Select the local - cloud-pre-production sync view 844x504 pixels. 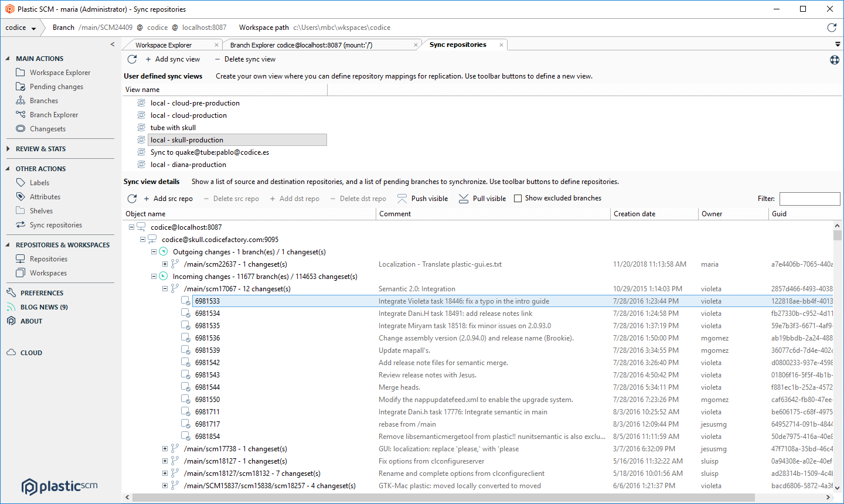(195, 103)
